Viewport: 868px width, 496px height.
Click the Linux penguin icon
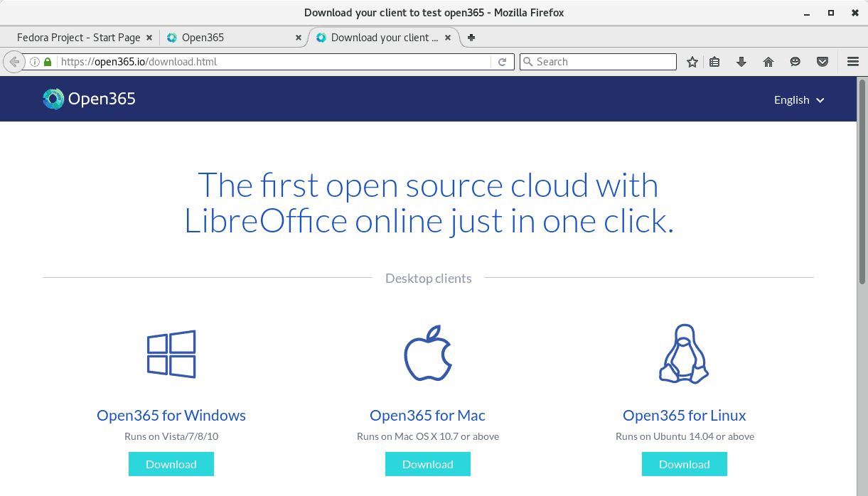pos(684,354)
